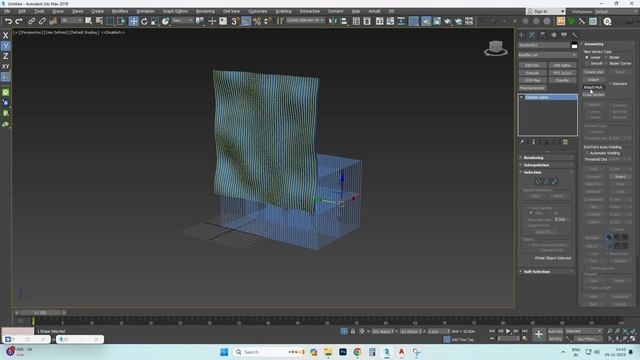
Task: Select the Linear vertex type radio
Action: (587, 58)
